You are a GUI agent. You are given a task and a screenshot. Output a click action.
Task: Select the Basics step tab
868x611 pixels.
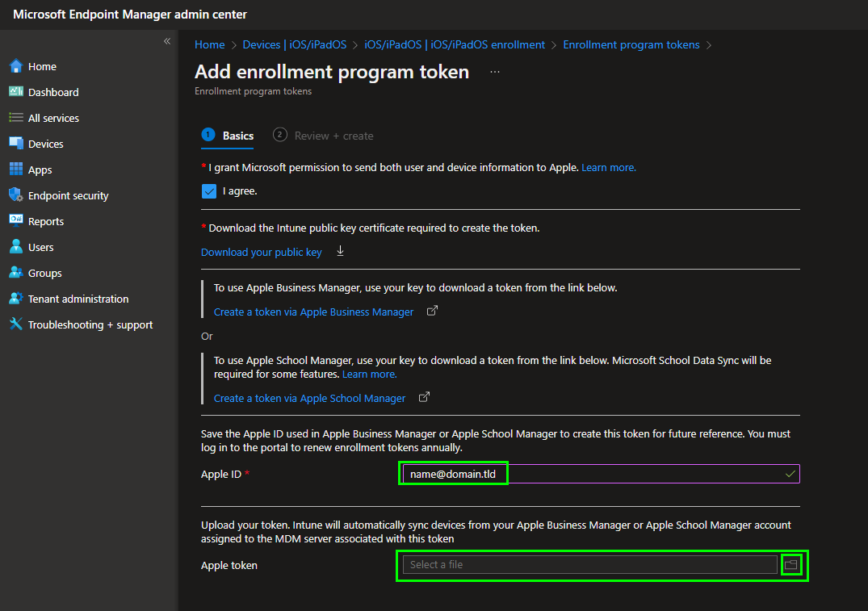pos(237,136)
